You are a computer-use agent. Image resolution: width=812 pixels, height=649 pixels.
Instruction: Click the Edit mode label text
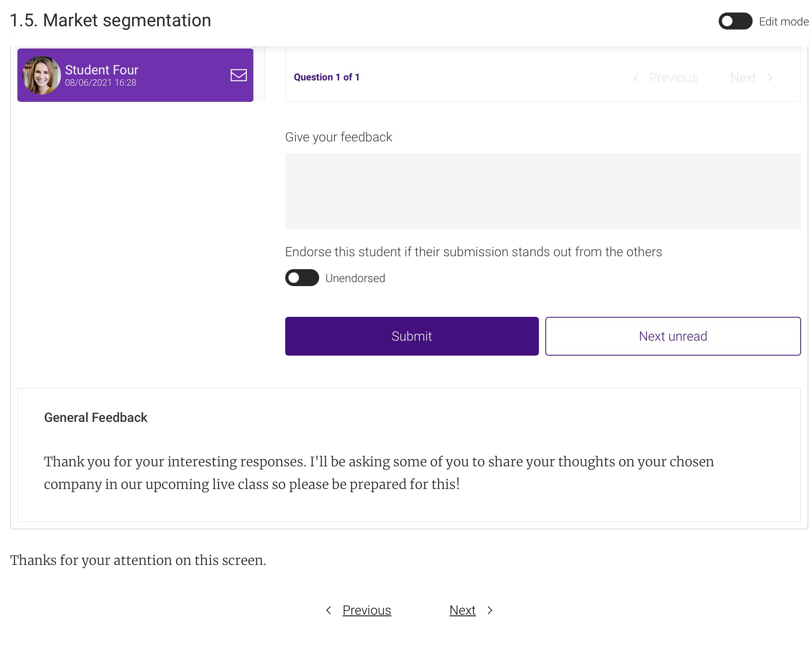(783, 21)
